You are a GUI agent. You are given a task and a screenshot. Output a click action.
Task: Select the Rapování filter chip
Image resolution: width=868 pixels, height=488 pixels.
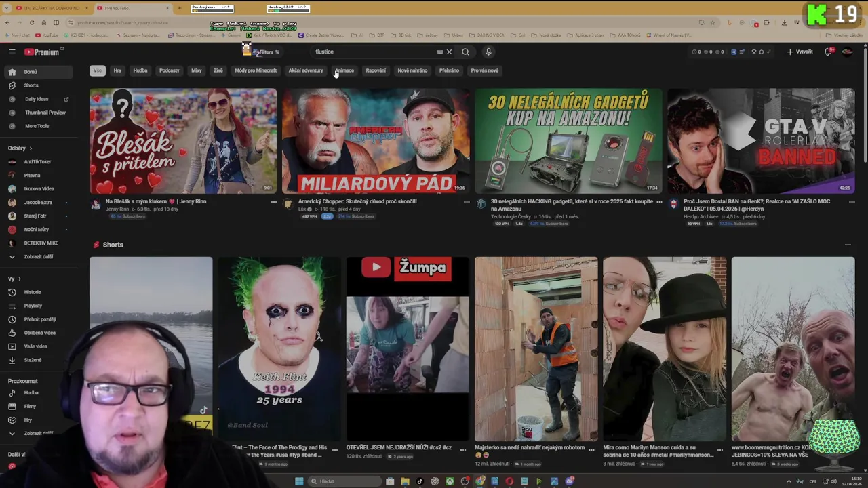tap(376, 70)
